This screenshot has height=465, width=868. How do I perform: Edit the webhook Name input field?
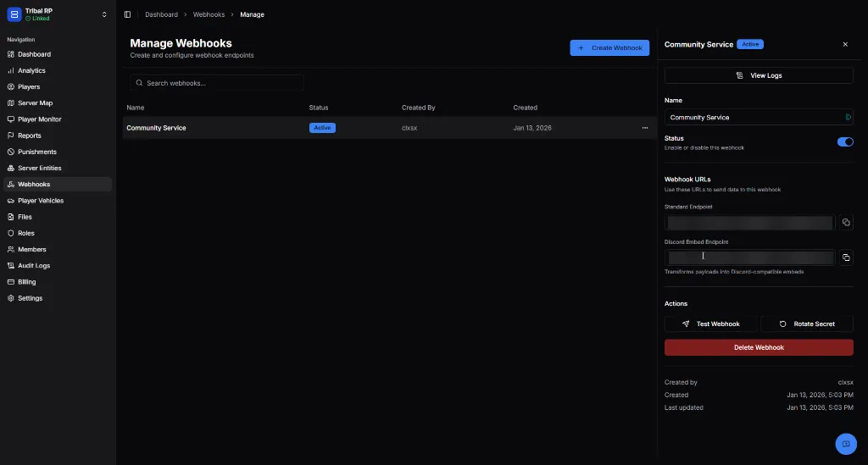coord(759,117)
